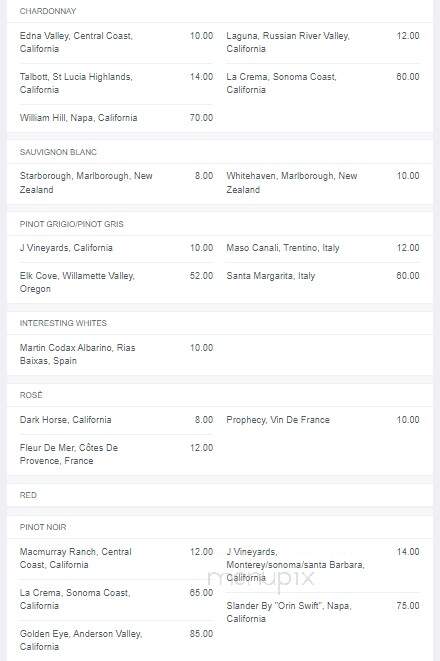This screenshot has width=440, height=661.
Task: Click Prophecy, Vin De France entry
Action: point(323,420)
